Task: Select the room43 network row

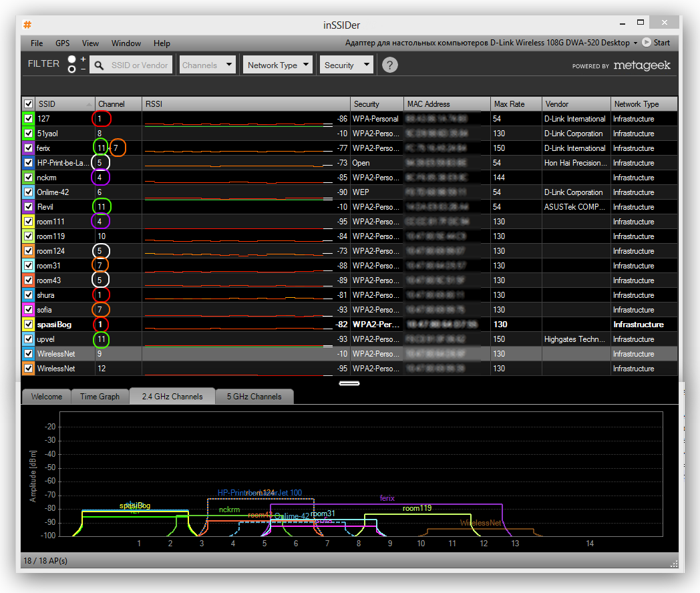Action: tap(349, 280)
